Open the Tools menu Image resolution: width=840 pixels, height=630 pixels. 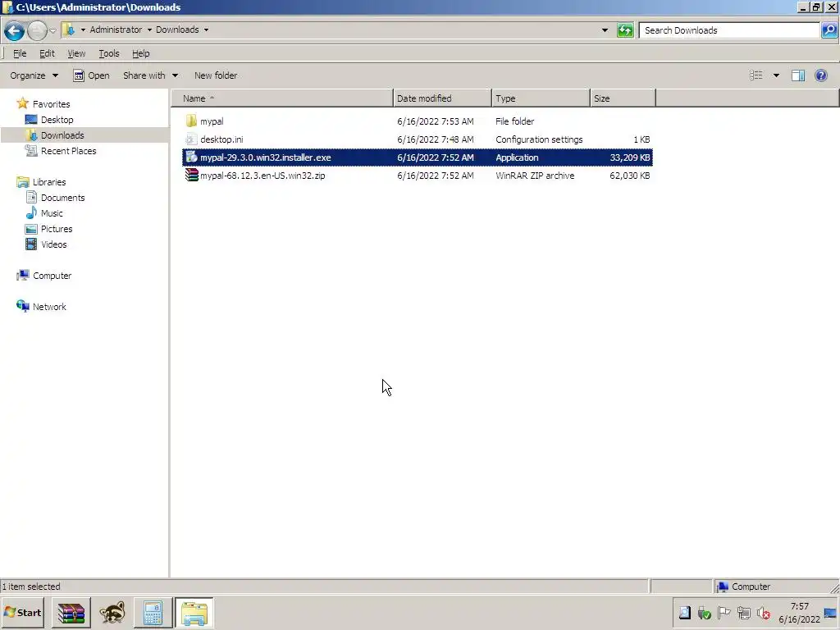click(x=109, y=53)
